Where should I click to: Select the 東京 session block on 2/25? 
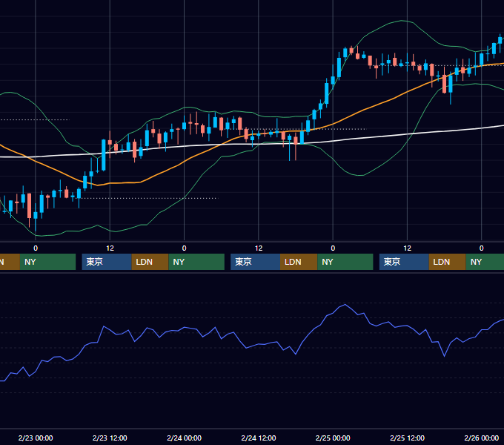(405, 262)
